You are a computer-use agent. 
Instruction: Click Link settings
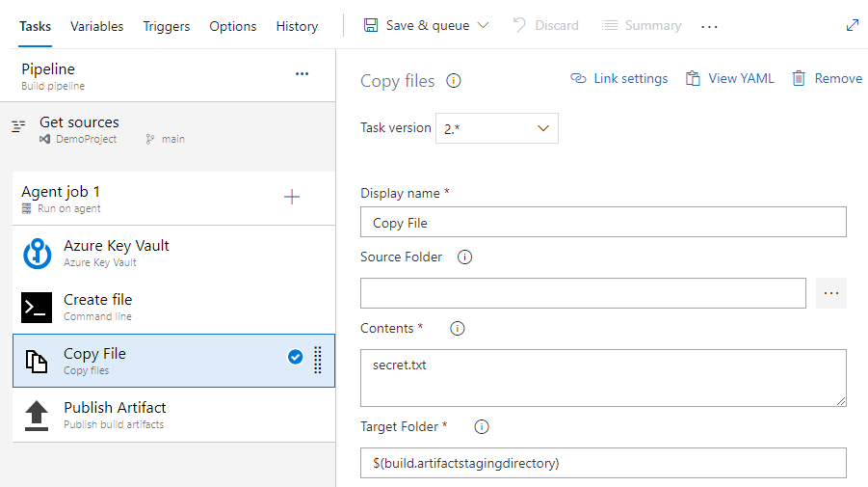619,79
